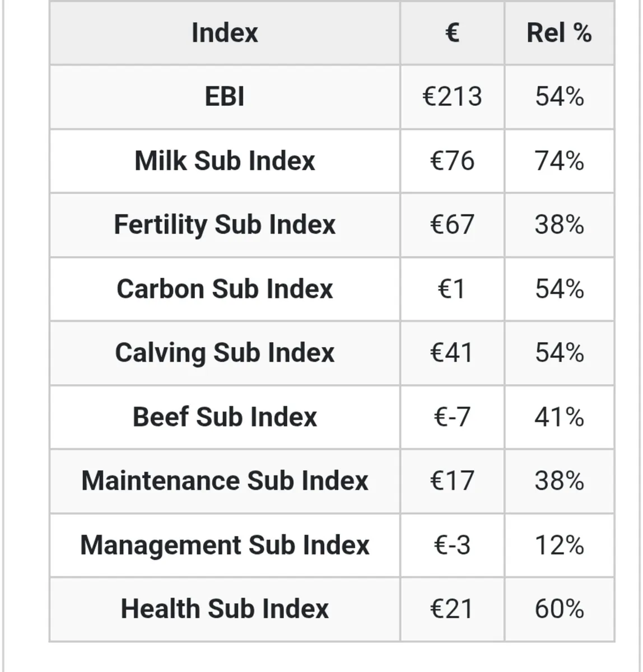Click the Rel % column header
Viewport: 643px width, 672px height.
coord(559,32)
